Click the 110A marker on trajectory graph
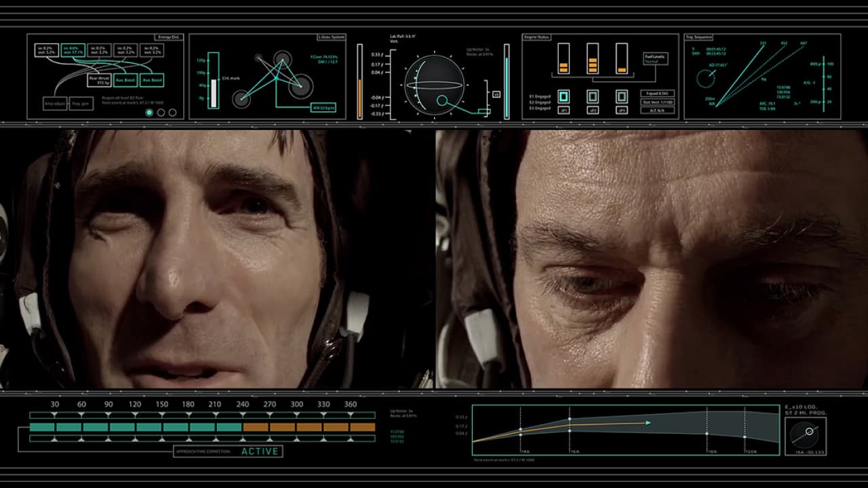 750,450
